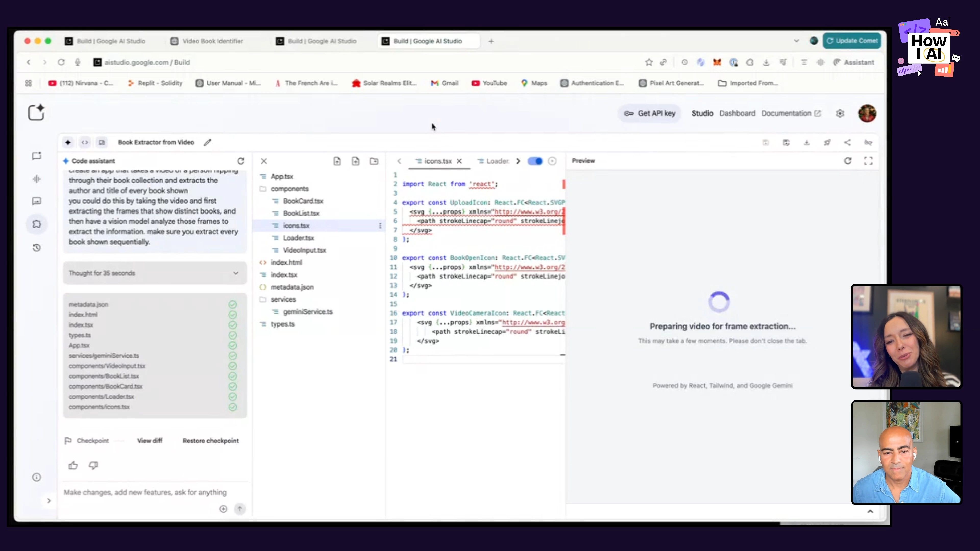The height and width of the screenshot is (551, 980).
Task: Open the Gmail bookmark
Action: point(444,83)
